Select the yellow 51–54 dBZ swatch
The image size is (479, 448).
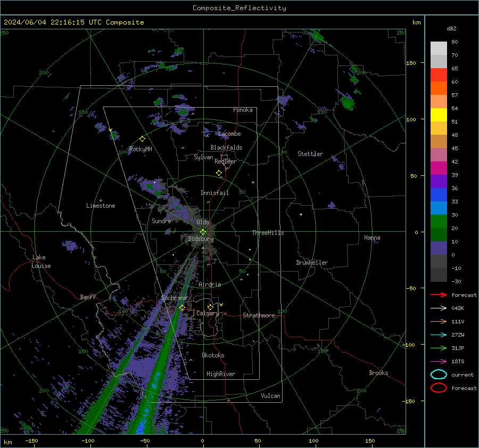tap(439, 115)
